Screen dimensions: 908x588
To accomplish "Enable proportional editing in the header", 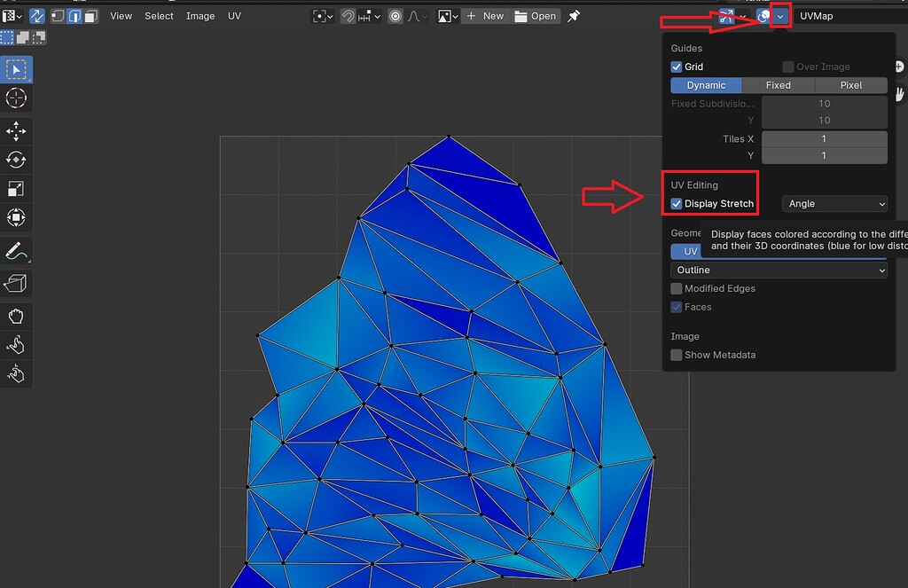I will coord(395,15).
